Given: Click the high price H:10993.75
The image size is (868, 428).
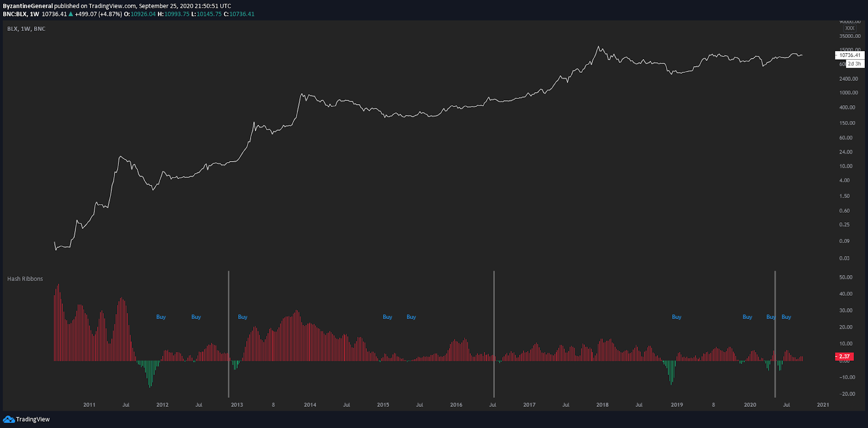Looking at the screenshot, I should click(174, 14).
